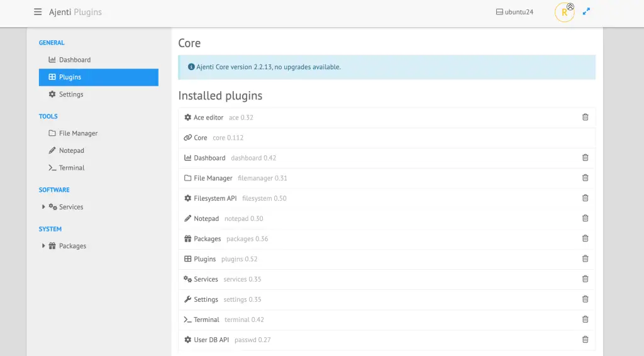Select Plugins in the sidebar
Screen dimensions: 644x356
pyautogui.click(x=99, y=77)
